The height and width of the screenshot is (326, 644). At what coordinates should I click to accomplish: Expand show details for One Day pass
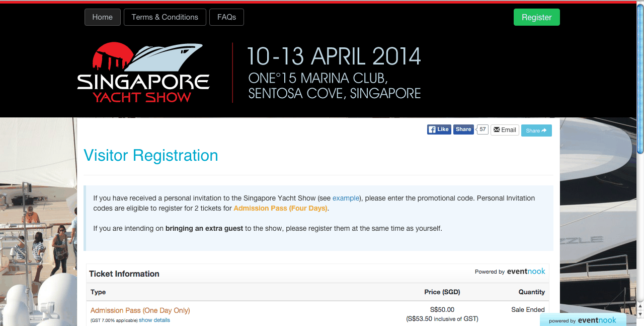pos(154,320)
